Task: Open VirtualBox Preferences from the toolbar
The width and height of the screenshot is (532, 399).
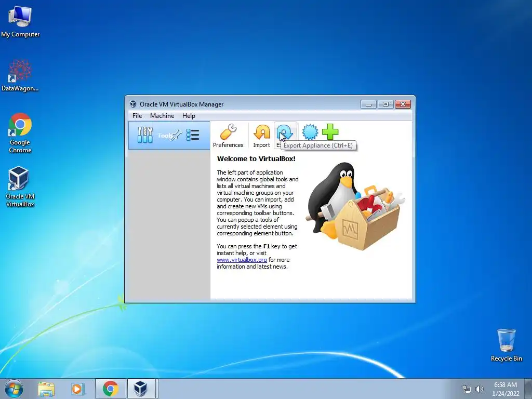Action: [228, 136]
